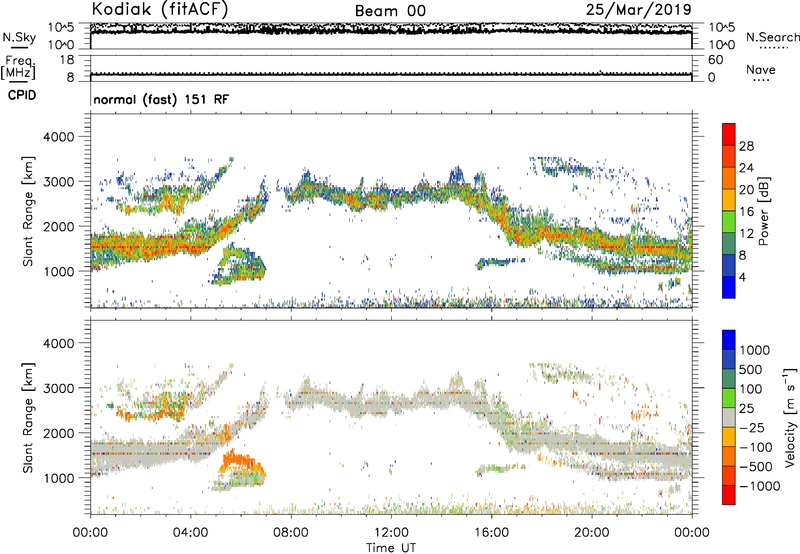
Task: Click the gray segment of the velocity colorbar
Action: point(729,418)
